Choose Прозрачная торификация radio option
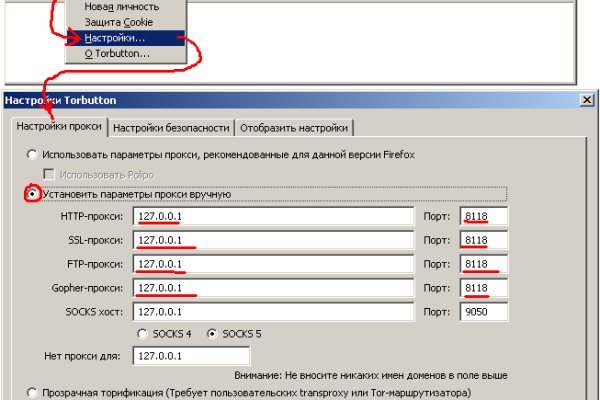This screenshot has width=600, height=400. [33, 392]
